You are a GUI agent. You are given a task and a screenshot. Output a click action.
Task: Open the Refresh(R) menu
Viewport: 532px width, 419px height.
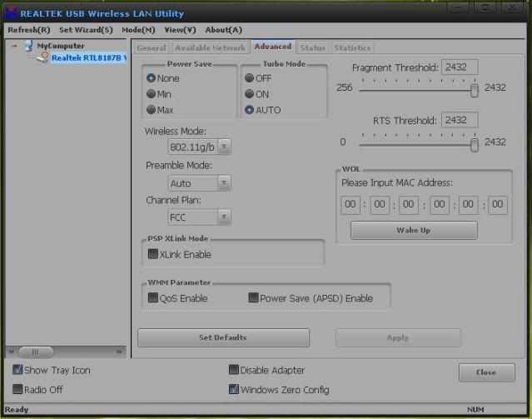pos(29,30)
